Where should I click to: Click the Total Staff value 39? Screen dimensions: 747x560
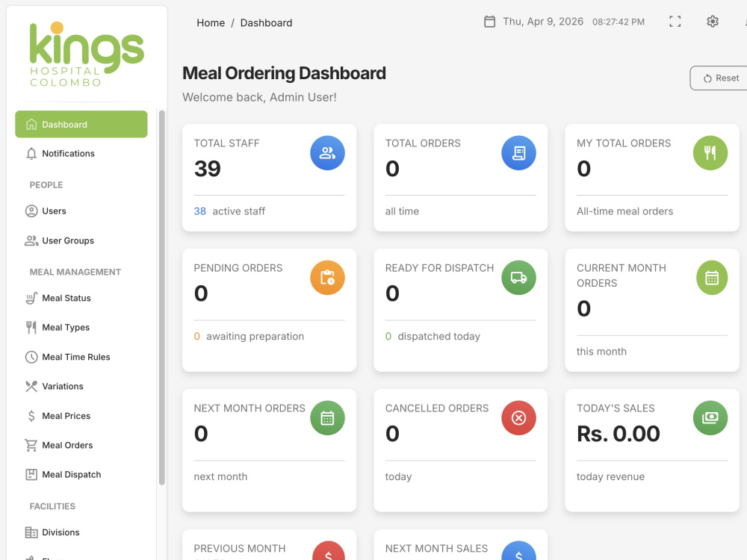tap(207, 169)
